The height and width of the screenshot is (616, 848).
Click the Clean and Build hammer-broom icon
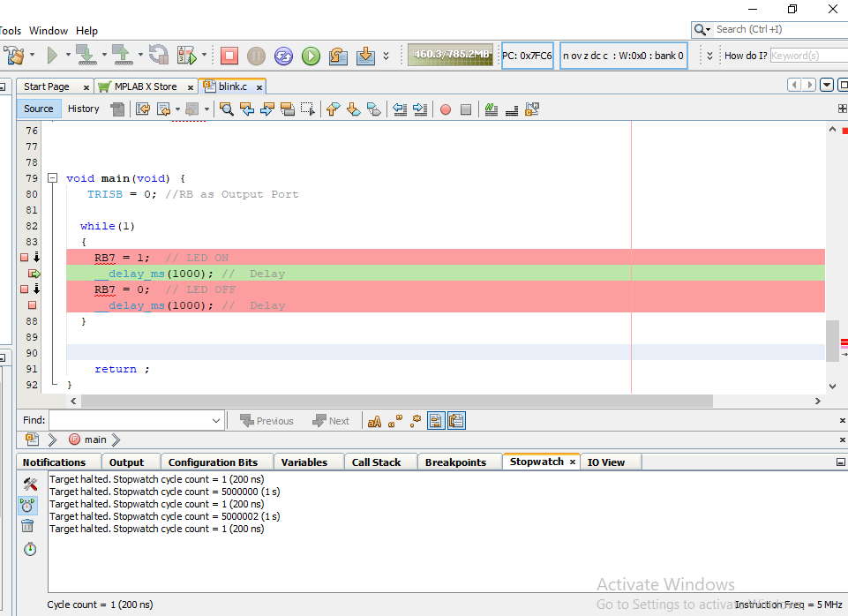coord(14,56)
